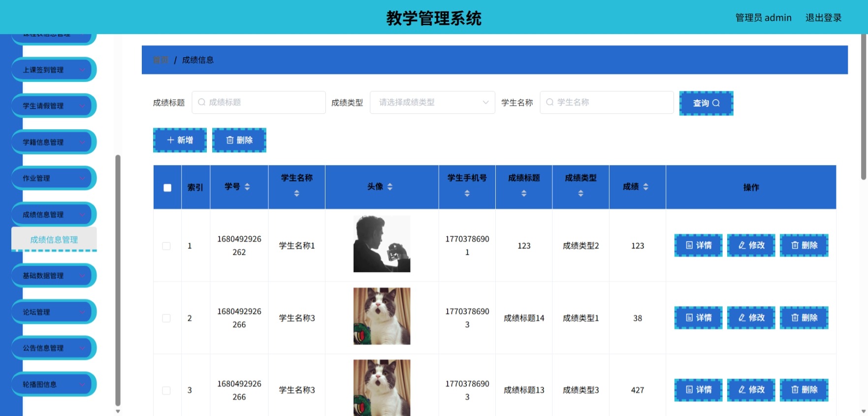Check the checkbox for index 2 row

166,318
